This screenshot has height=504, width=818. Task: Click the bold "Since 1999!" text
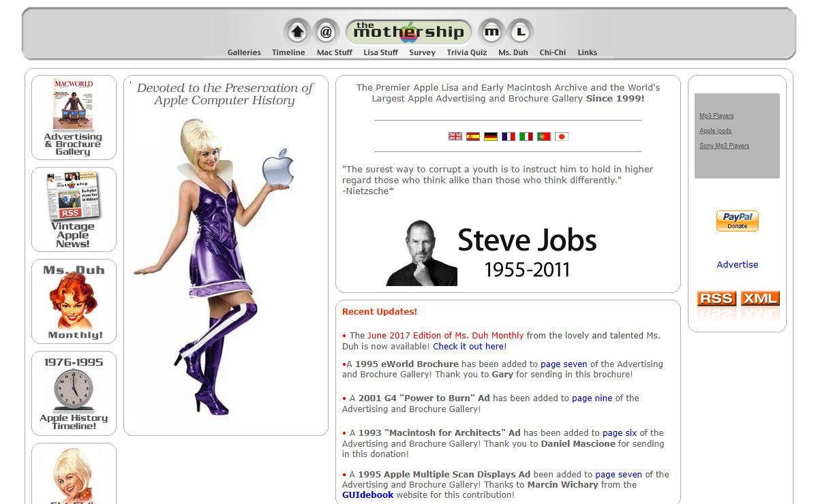pos(616,99)
